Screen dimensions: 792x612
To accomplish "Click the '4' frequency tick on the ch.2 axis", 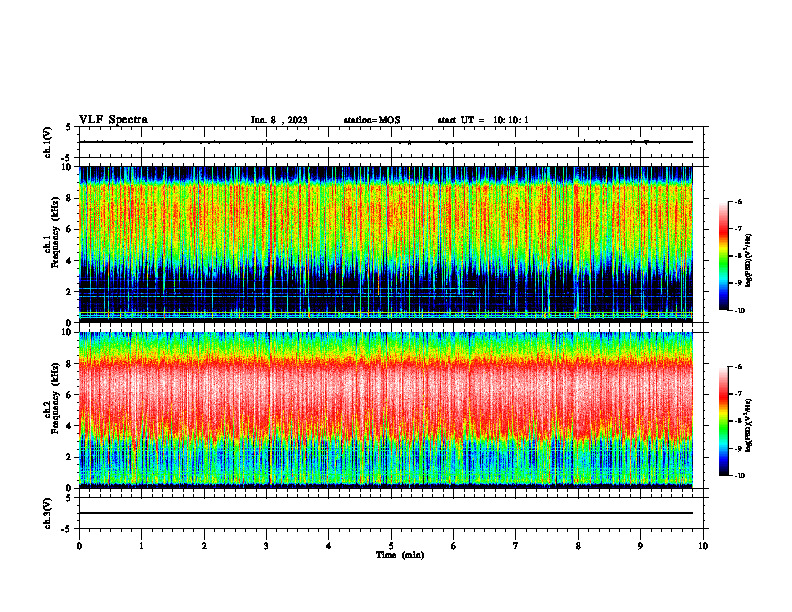I will [x=69, y=426].
